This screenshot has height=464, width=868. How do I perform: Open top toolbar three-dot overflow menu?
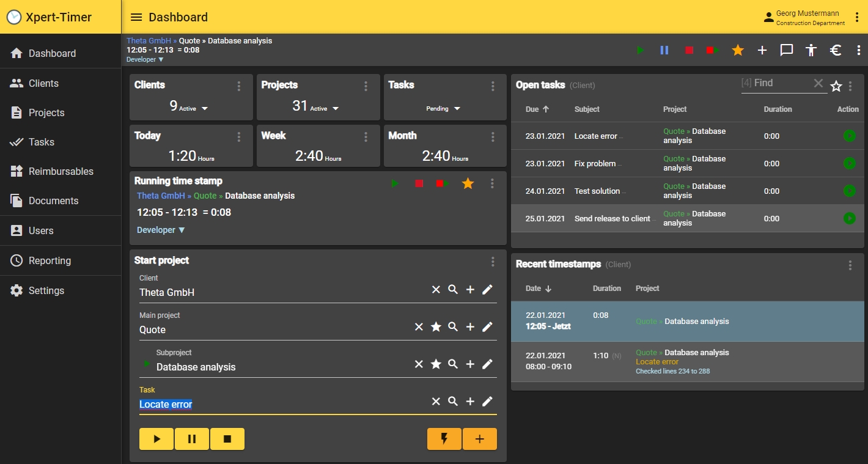pos(859,50)
